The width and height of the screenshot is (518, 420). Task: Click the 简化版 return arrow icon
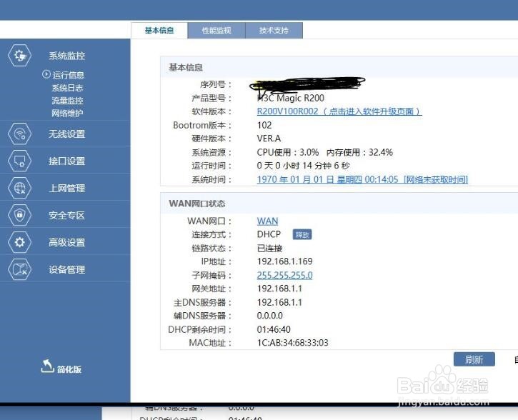point(47,366)
